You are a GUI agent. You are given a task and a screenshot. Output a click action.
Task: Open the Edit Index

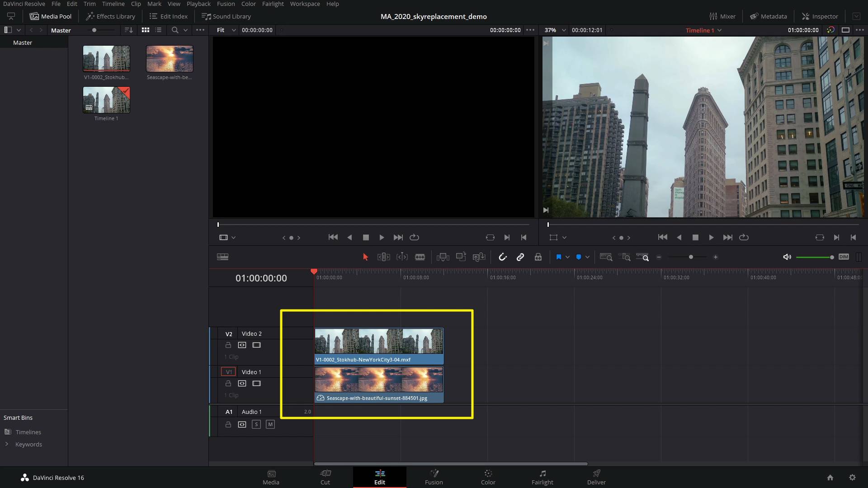[x=168, y=16]
